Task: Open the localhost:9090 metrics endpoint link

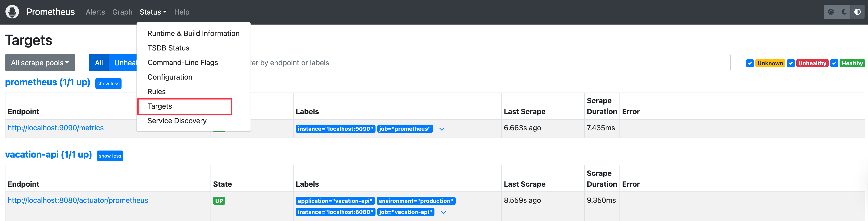Action: pos(56,128)
